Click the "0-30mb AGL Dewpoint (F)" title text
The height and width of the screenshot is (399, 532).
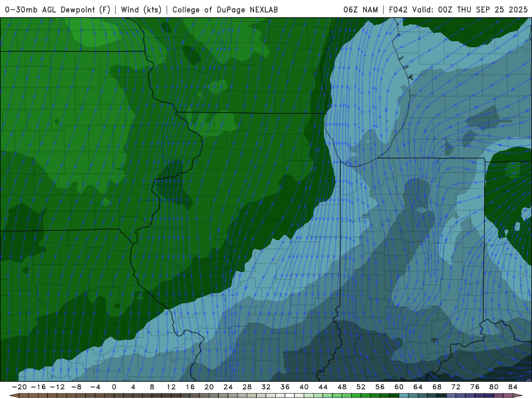coord(58,9)
